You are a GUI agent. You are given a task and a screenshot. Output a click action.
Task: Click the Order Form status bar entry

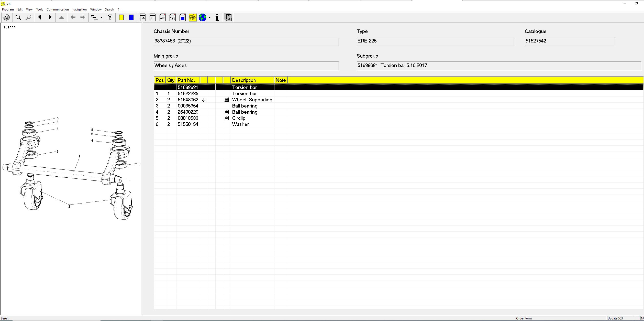coord(561,318)
